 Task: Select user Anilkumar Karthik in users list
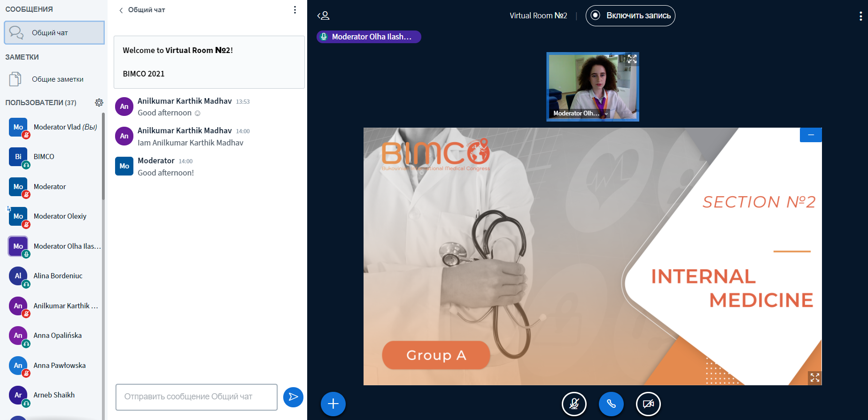pyautogui.click(x=54, y=306)
